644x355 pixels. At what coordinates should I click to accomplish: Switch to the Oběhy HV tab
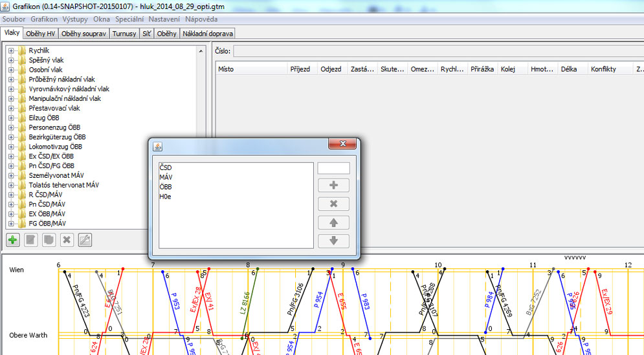[x=40, y=34]
